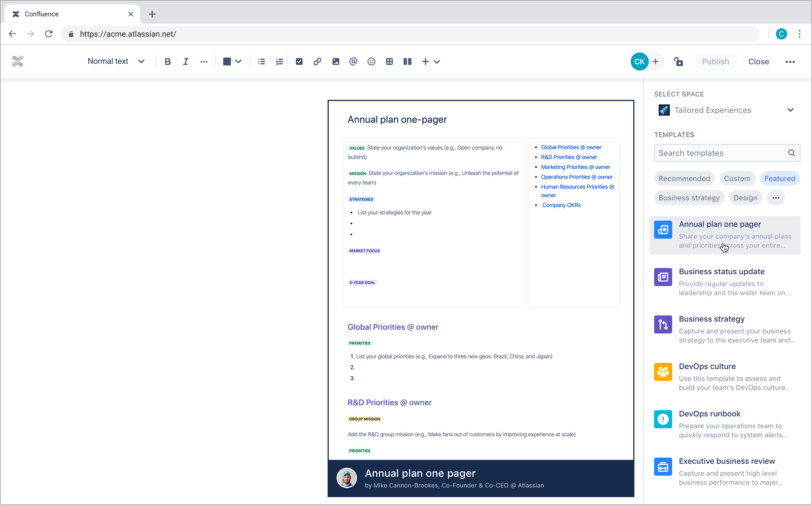Click the Close button for the editor
Viewport: 812px width, 505px height.
(759, 61)
